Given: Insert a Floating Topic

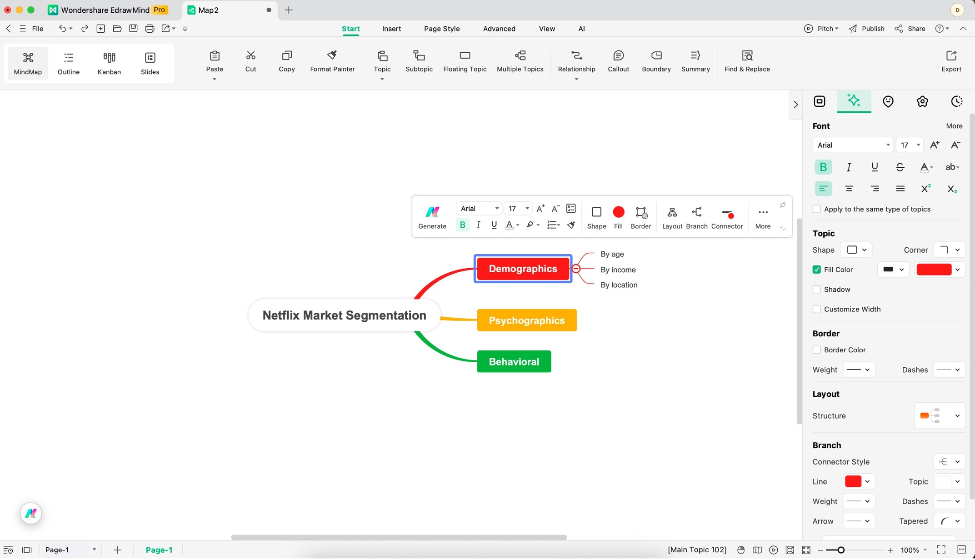Looking at the screenshot, I should click(x=465, y=61).
